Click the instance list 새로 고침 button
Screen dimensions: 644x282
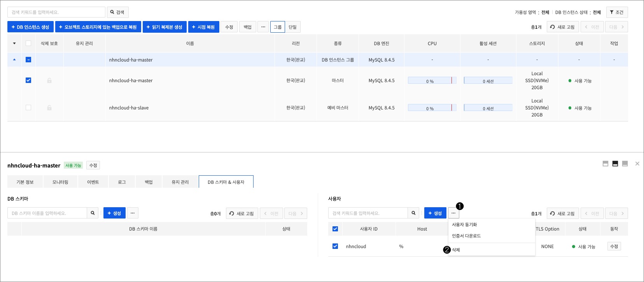pos(563,27)
